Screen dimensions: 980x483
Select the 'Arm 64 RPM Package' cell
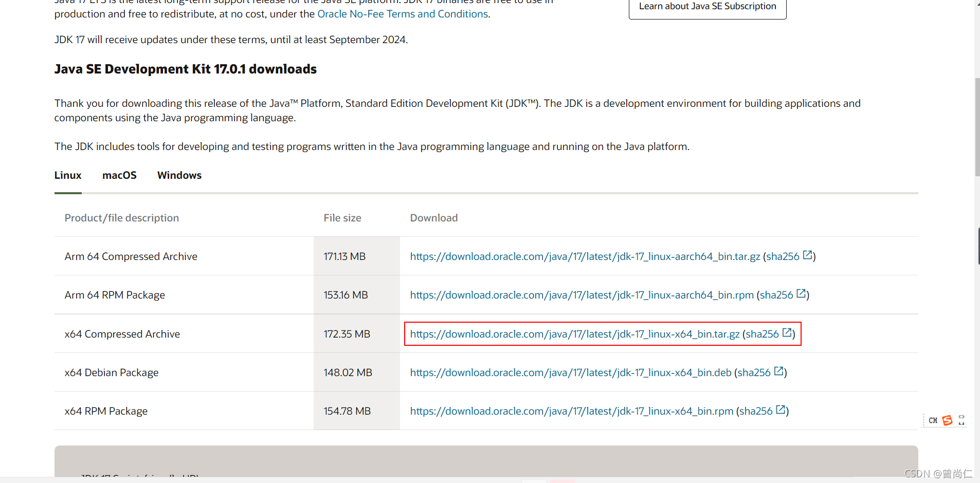[x=184, y=295]
